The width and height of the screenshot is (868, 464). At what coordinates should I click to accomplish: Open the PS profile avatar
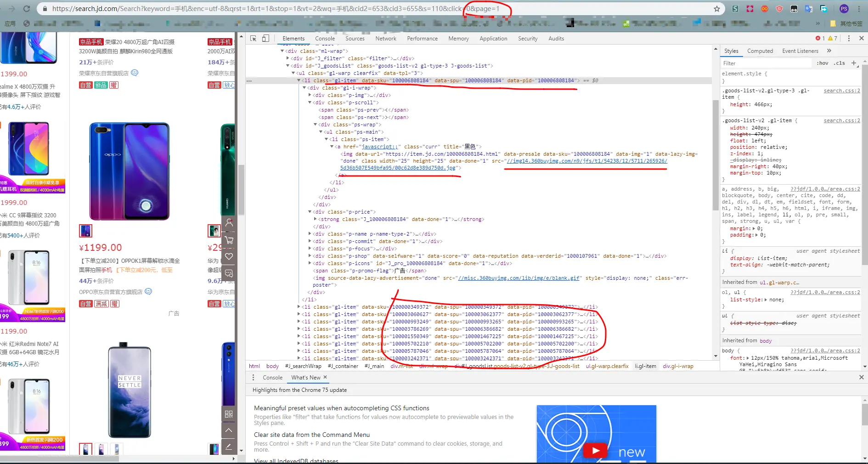pyautogui.click(x=844, y=9)
